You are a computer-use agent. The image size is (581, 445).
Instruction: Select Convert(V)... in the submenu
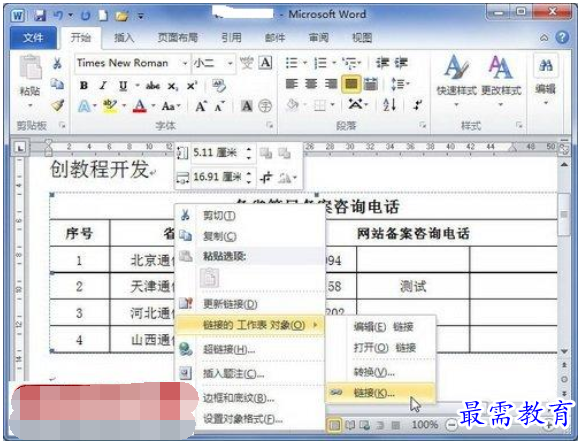pos(380,372)
